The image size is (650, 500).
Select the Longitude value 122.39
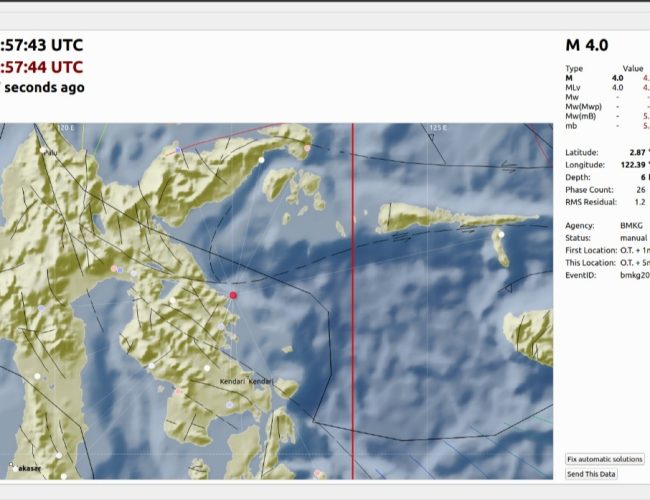(633, 165)
